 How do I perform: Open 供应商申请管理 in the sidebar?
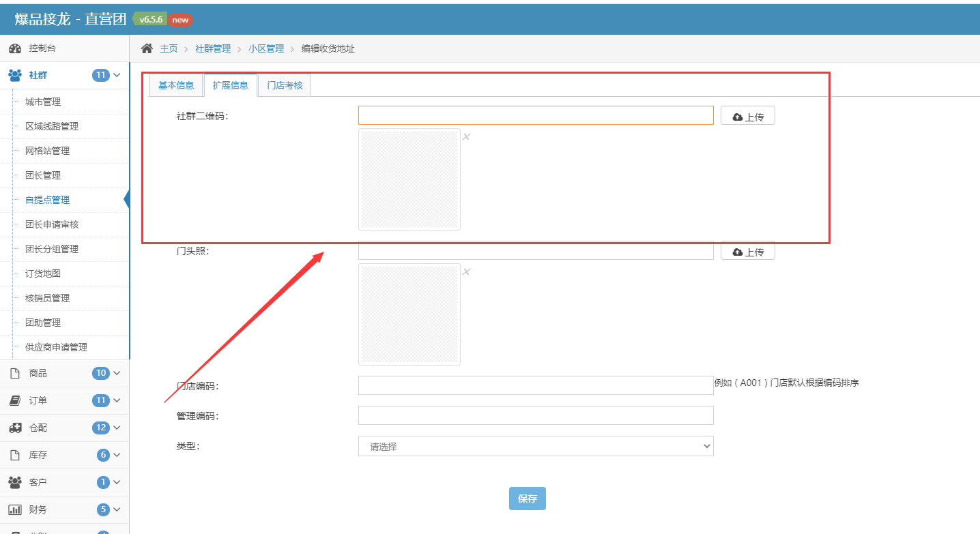(56, 347)
